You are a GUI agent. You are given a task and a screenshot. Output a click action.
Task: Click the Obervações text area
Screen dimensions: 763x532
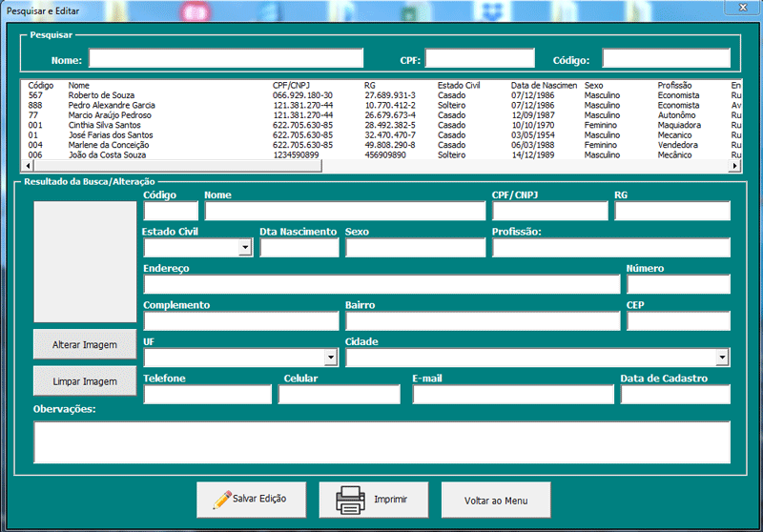point(382,442)
